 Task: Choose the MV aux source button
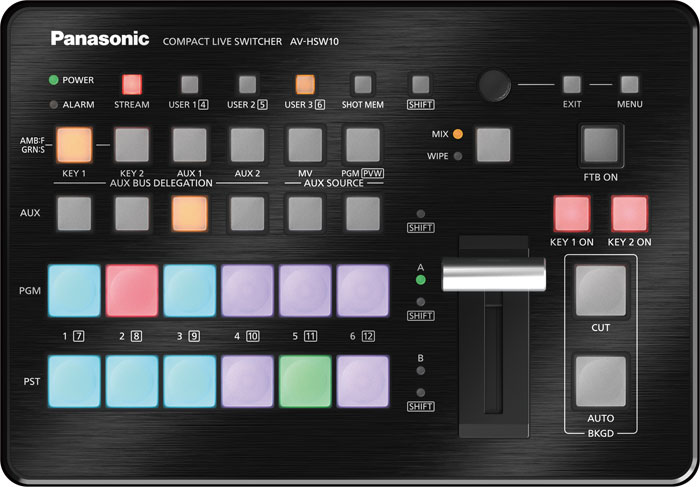(x=305, y=145)
